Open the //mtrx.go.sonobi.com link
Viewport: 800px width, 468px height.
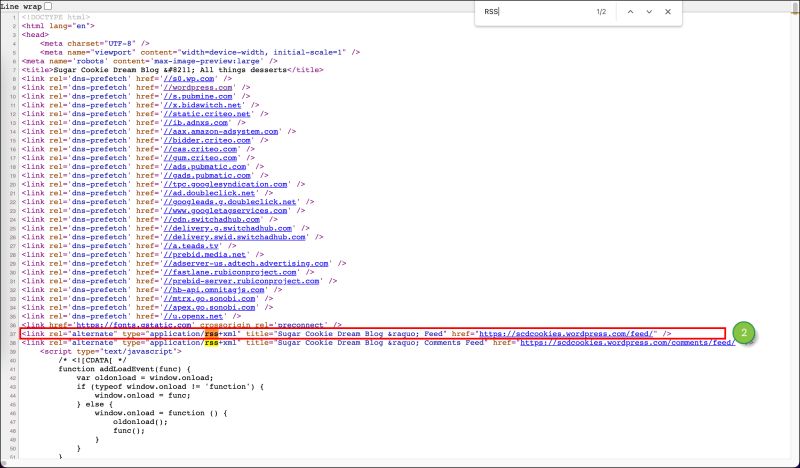[209, 299]
